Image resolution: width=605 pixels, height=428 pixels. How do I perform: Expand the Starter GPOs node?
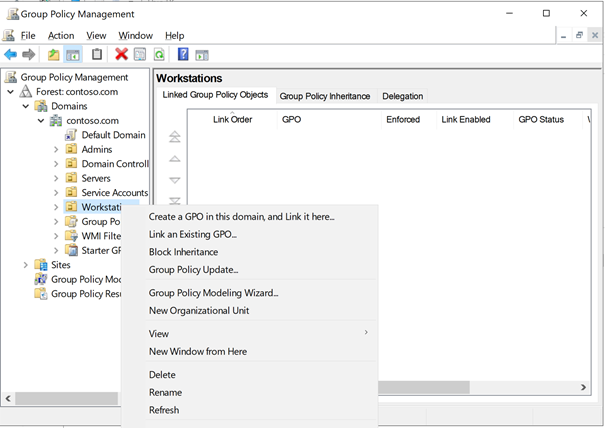click(56, 250)
